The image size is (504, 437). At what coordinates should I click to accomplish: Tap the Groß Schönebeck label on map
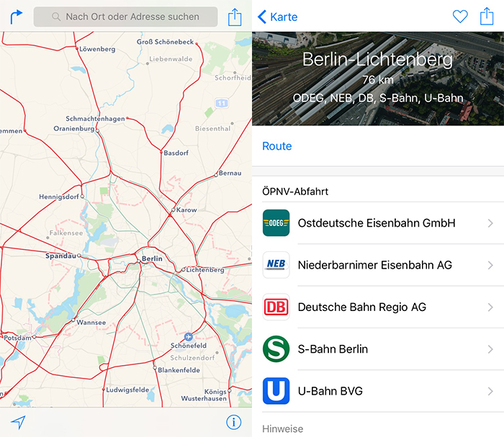pos(165,42)
